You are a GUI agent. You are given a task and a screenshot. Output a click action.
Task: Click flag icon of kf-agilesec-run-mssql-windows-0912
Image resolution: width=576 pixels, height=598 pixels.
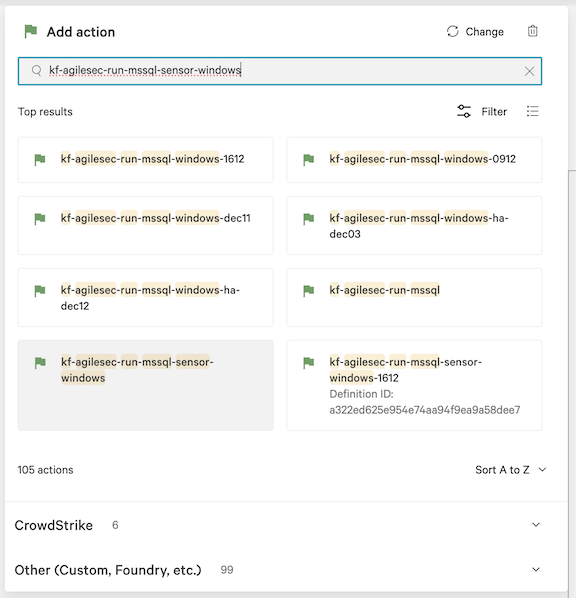[308, 160]
